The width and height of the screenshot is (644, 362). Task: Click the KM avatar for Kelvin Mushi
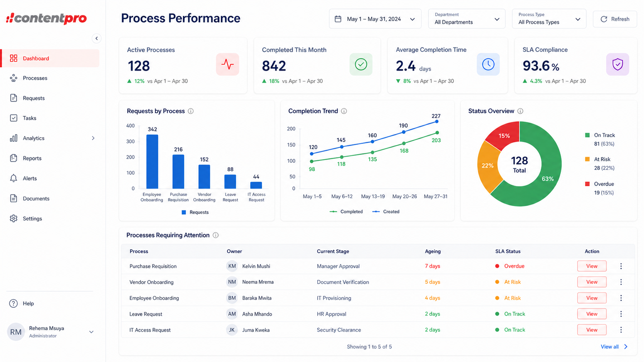[x=232, y=266]
